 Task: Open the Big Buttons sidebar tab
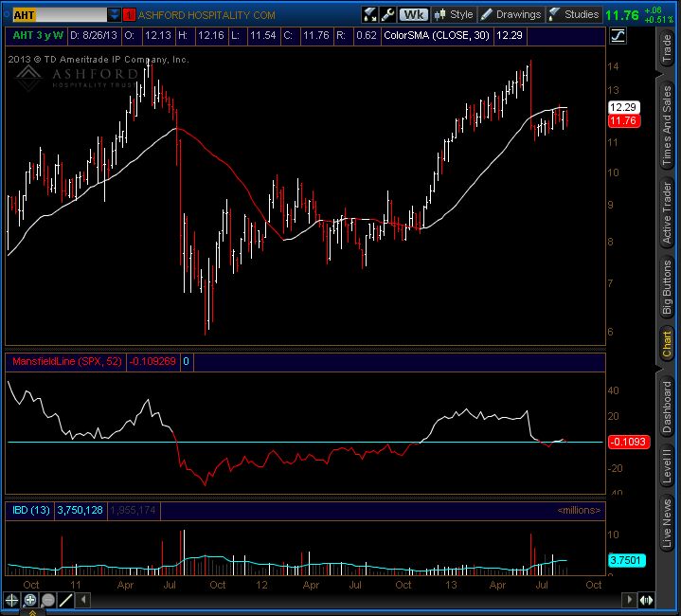click(667, 287)
